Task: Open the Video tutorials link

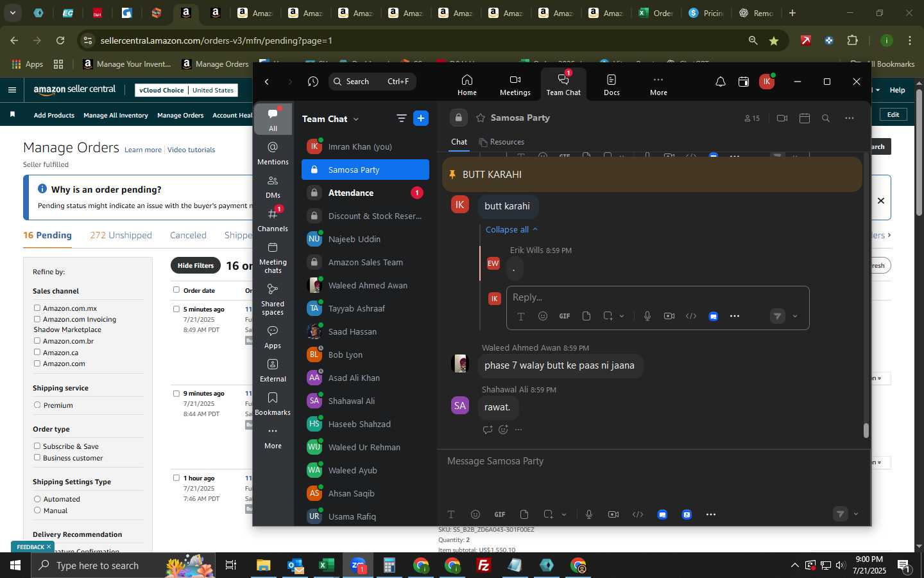Action: point(191,150)
